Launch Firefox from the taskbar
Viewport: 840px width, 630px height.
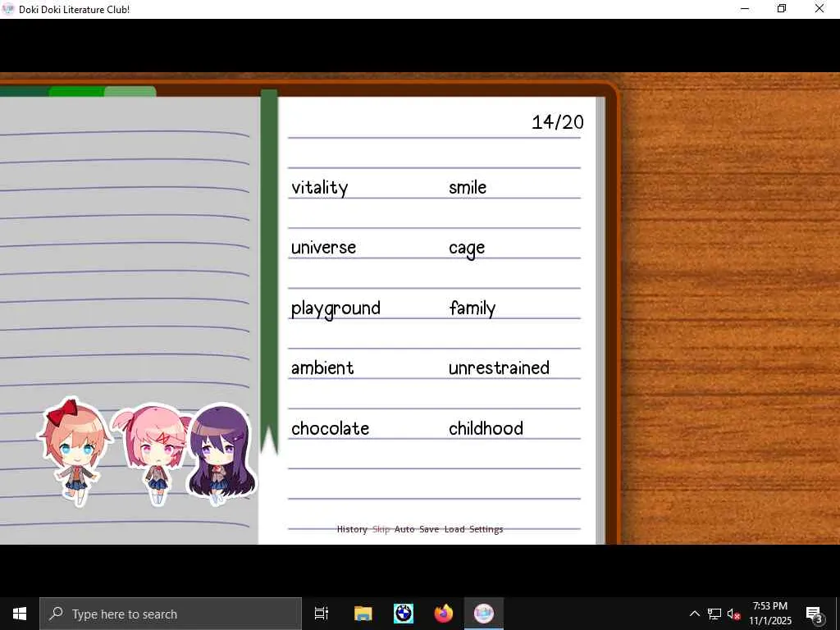click(x=444, y=614)
